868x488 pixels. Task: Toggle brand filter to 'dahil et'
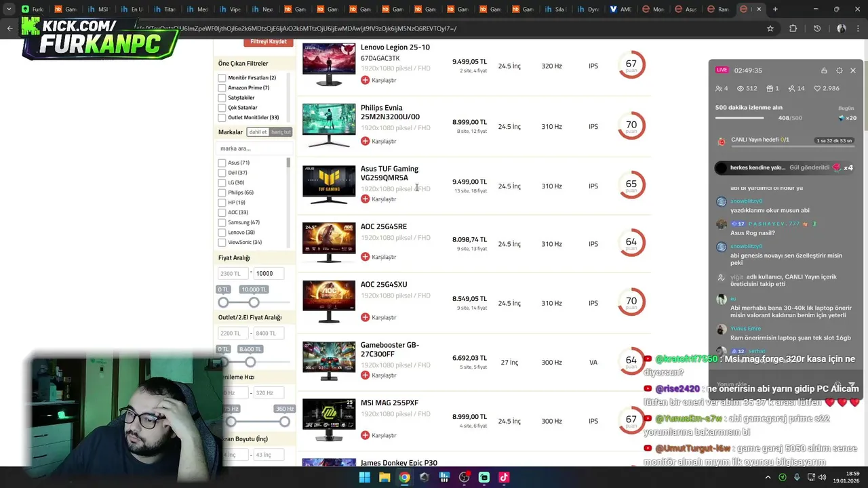[x=258, y=132]
